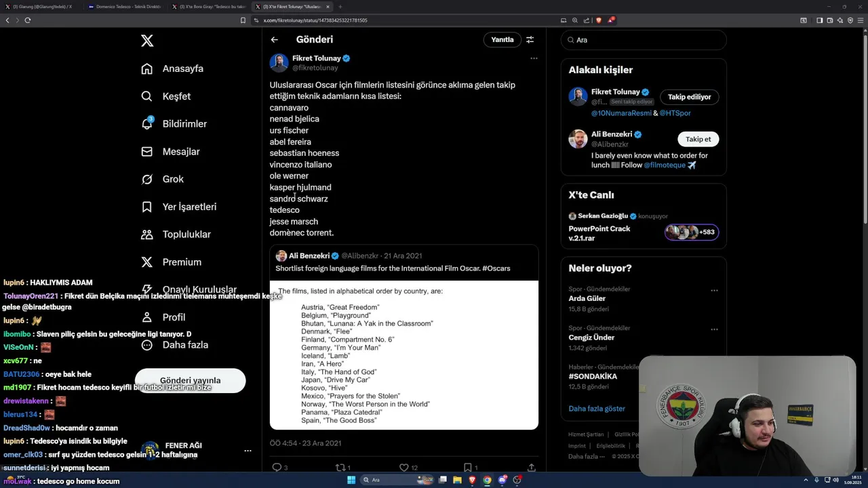Click the Brave Shields icon
The height and width of the screenshot is (488, 868).
click(x=599, y=20)
